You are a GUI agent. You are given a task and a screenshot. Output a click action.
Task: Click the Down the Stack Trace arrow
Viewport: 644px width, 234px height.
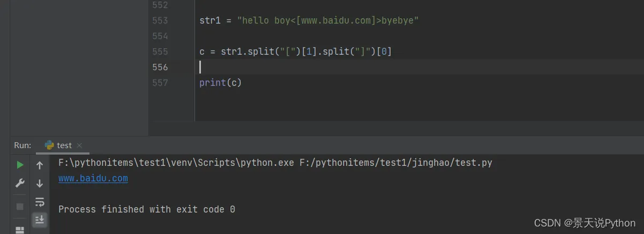[40, 184]
